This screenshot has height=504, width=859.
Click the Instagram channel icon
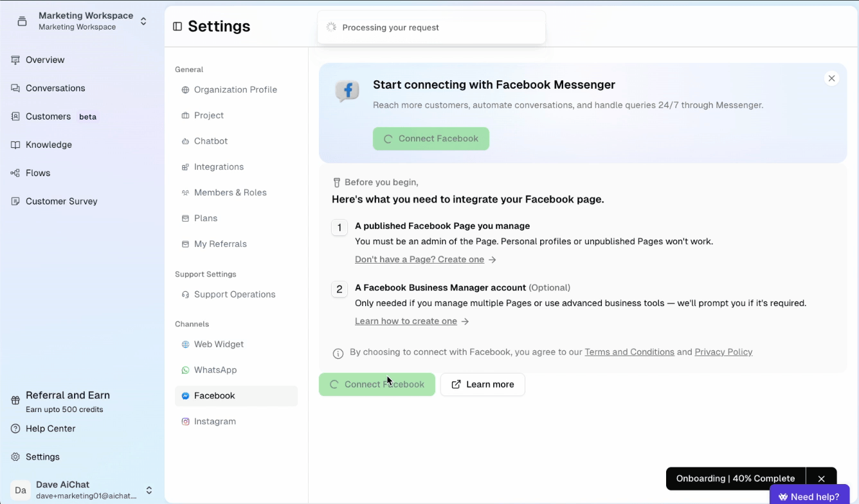185,421
